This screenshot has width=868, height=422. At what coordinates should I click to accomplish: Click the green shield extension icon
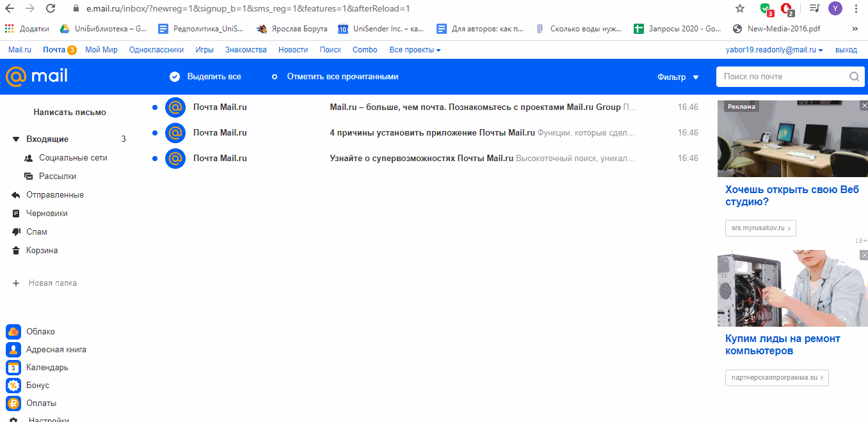tap(766, 10)
